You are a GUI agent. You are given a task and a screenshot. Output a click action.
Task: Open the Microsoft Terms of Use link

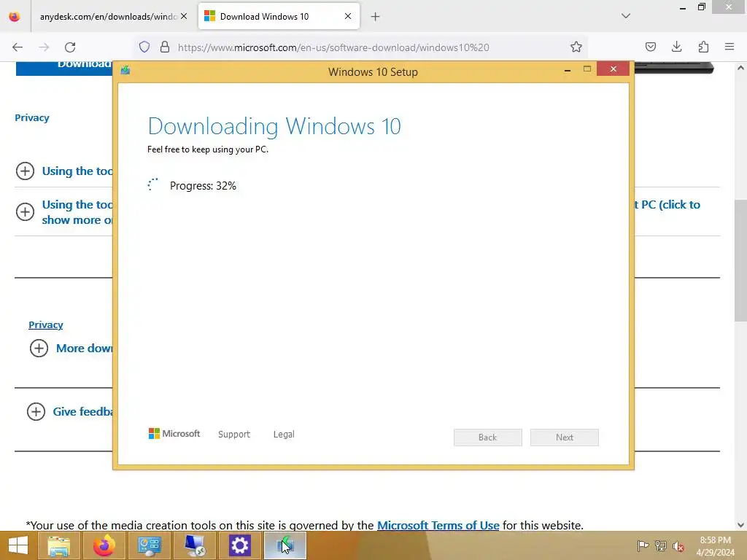(x=438, y=525)
